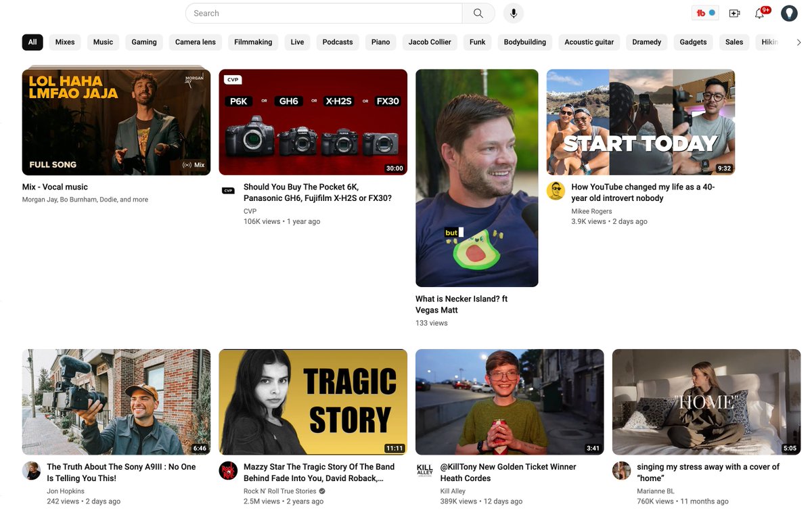Open the Vocal music mix thumbnail
812x519 pixels.
[x=116, y=122]
